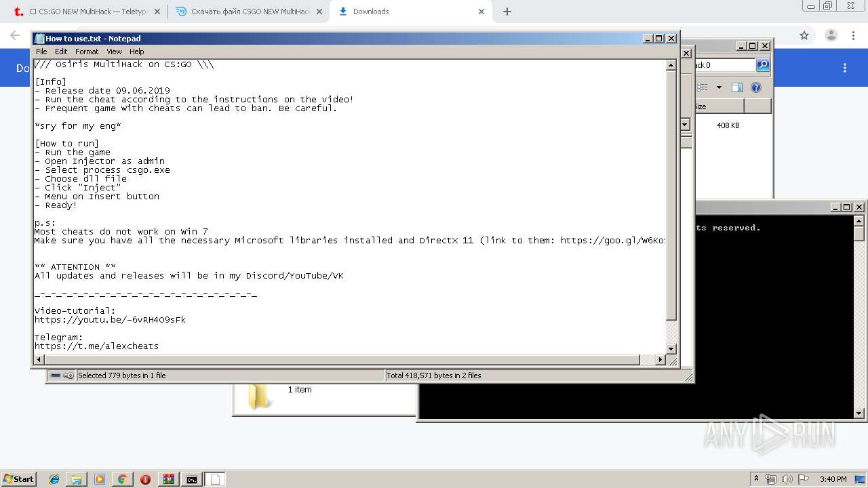Open the Edit menu in Notepad
868x488 pixels.
click(x=61, y=52)
